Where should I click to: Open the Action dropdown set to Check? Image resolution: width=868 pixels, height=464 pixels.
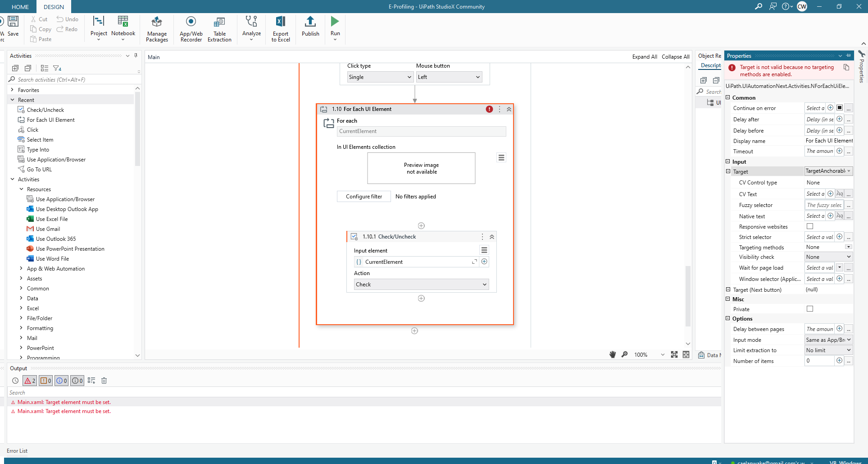point(421,284)
